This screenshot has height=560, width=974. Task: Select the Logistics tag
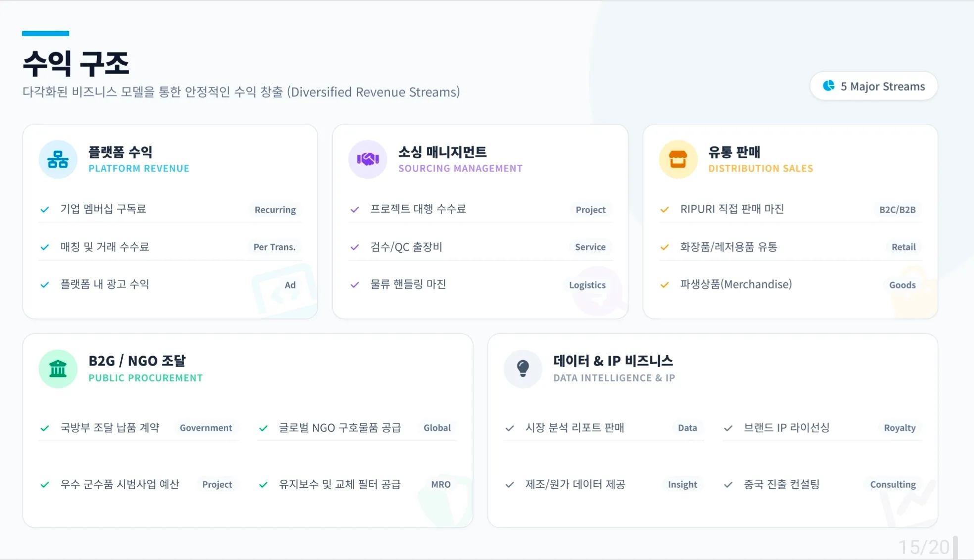coord(587,285)
